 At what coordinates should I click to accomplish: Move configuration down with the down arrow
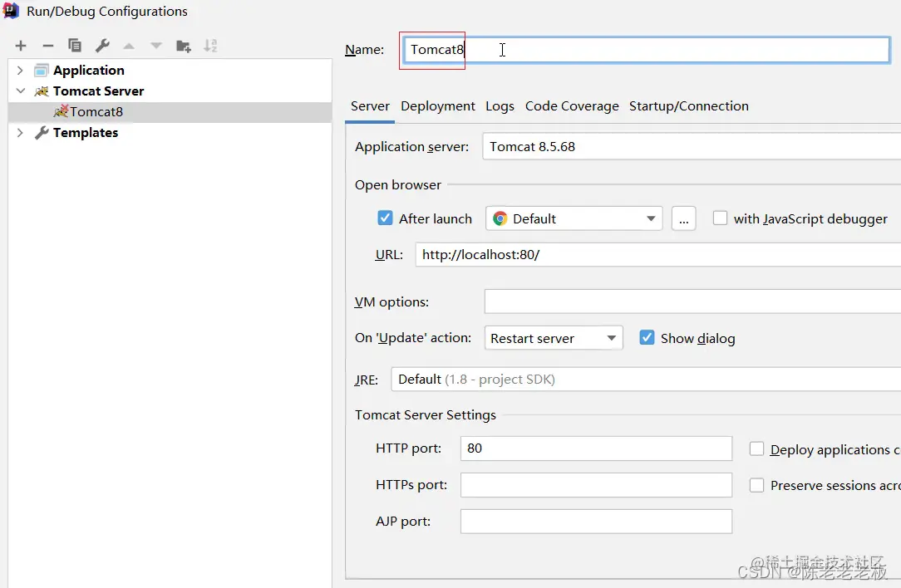click(x=156, y=46)
